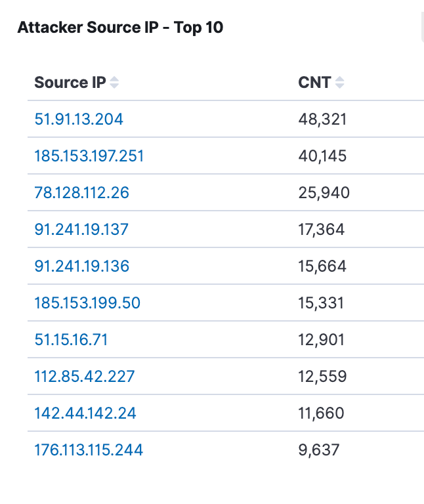Click the 91.241.19.136 address link
Image resolution: width=424 pixels, height=504 pixels.
coord(81,266)
